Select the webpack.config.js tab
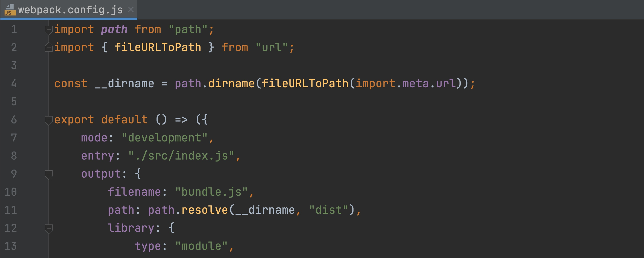 click(x=70, y=10)
